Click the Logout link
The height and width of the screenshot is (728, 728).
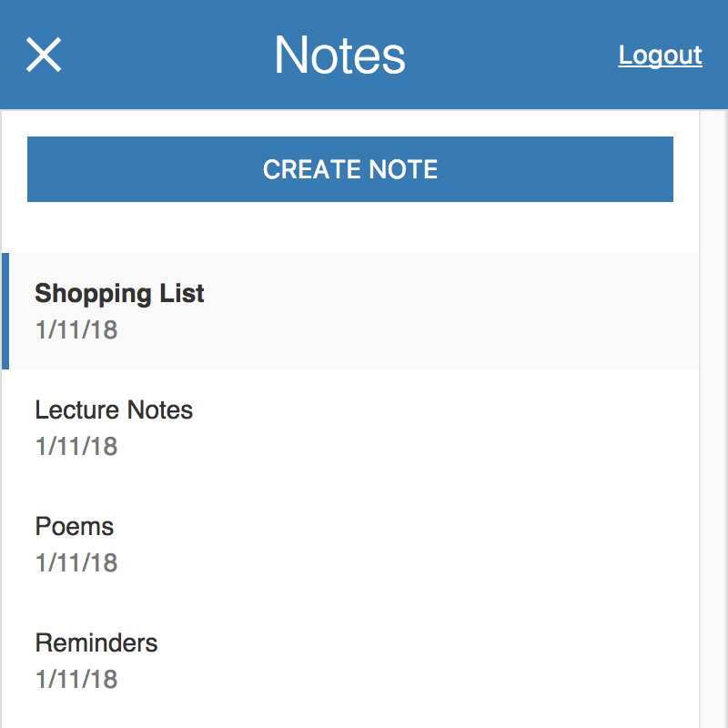(x=660, y=56)
